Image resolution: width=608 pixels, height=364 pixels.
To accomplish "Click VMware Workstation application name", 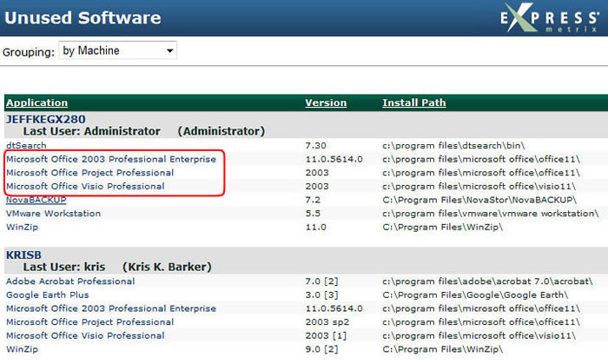I will click(54, 214).
